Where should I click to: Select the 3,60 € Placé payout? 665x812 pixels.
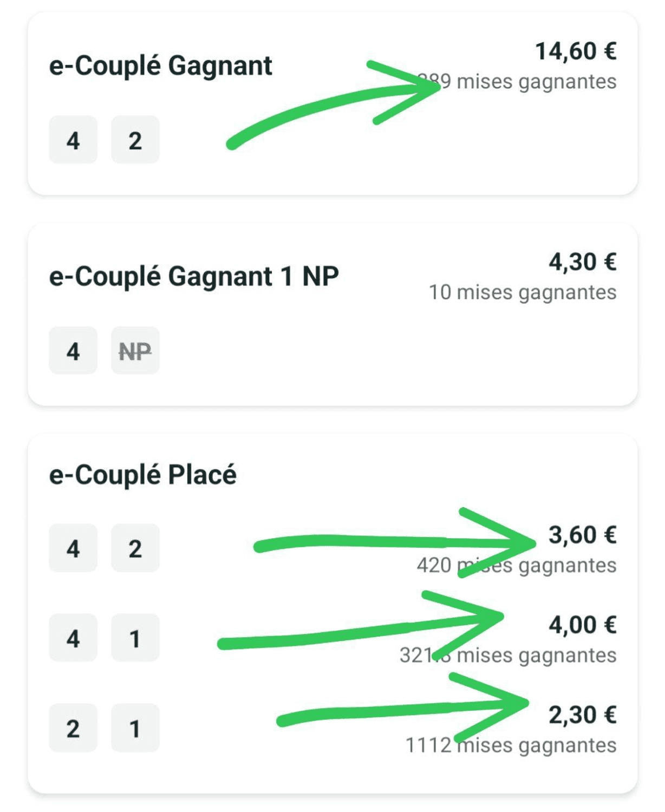pos(583,535)
